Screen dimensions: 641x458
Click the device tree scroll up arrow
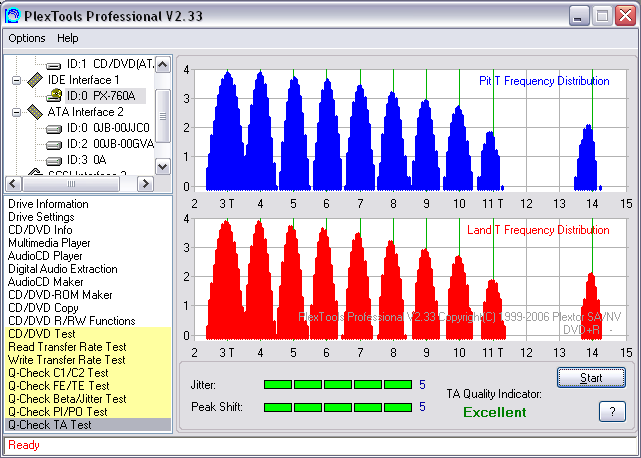click(163, 65)
